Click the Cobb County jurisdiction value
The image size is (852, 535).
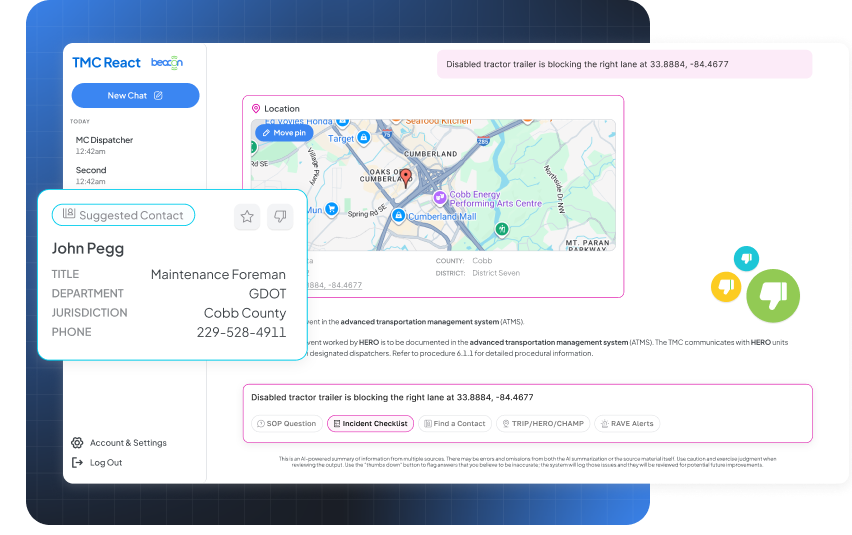click(x=245, y=313)
